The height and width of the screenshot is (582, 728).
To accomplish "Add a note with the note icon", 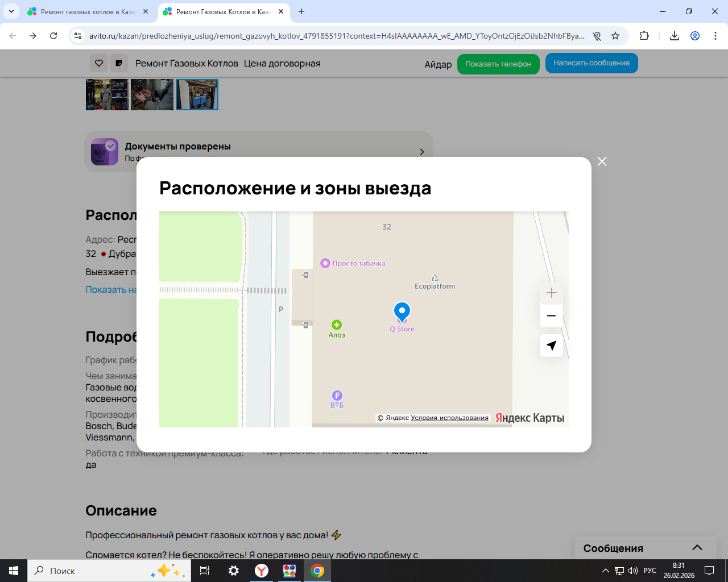I will point(118,63).
